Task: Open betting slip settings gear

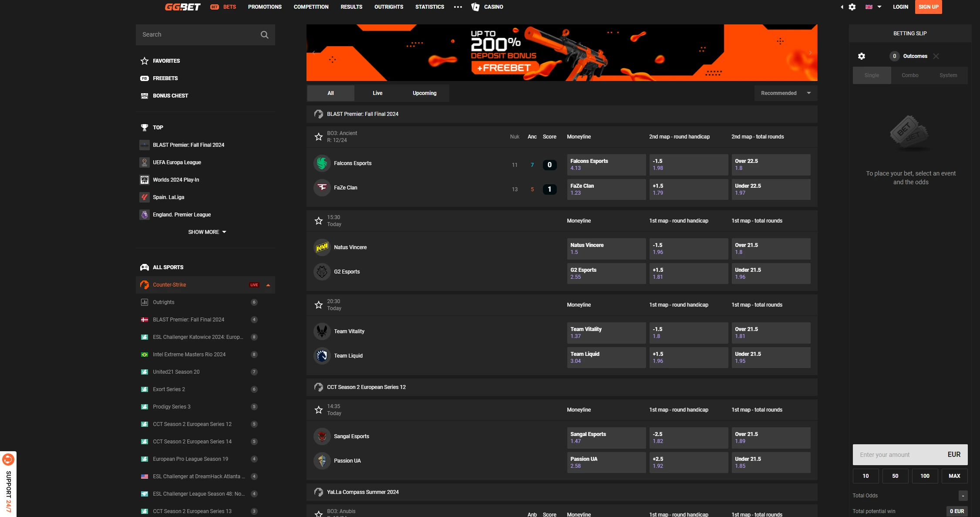Action: click(x=861, y=56)
